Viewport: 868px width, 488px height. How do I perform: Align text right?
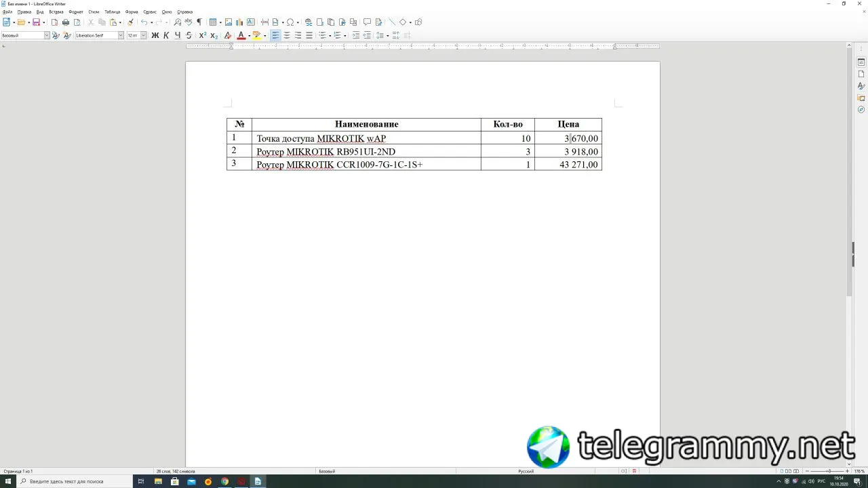(298, 35)
